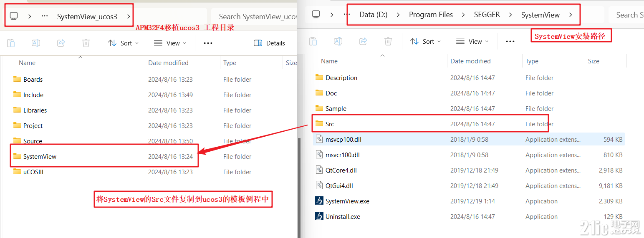Image resolution: width=644 pixels, height=238 pixels.
Task: Open the See more (…) menu in the right toolbar
Action: click(510, 41)
